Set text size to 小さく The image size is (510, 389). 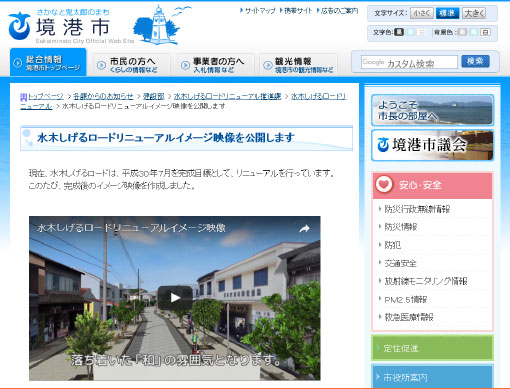pyautogui.click(x=422, y=13)
